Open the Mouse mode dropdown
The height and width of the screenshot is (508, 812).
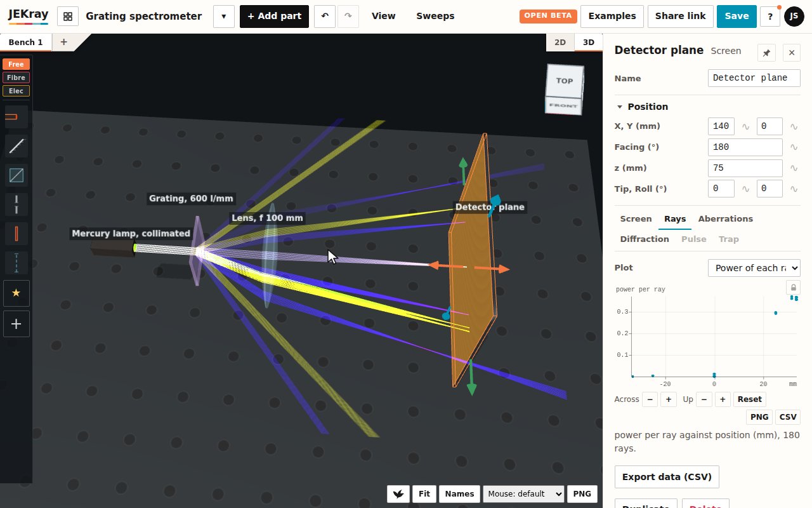tap(523, 493)
